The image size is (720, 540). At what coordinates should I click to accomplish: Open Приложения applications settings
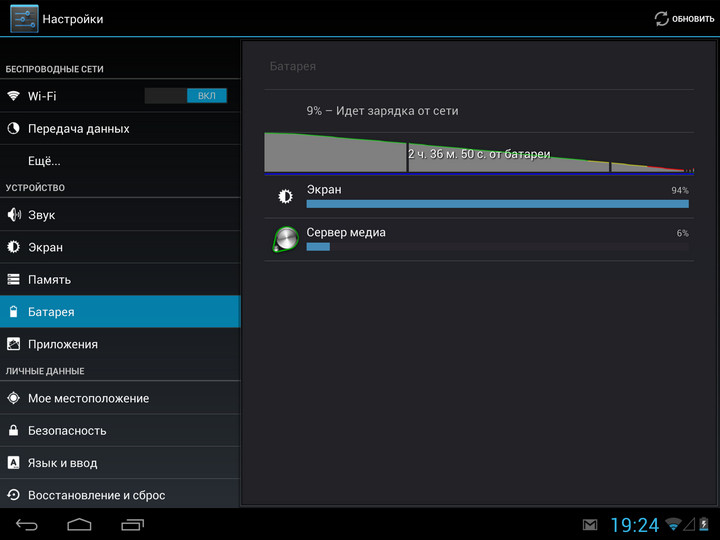(x=120, y=344)
